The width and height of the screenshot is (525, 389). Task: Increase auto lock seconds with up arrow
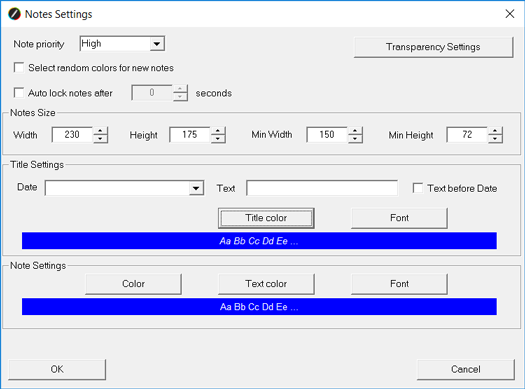[x=180, y=89]
